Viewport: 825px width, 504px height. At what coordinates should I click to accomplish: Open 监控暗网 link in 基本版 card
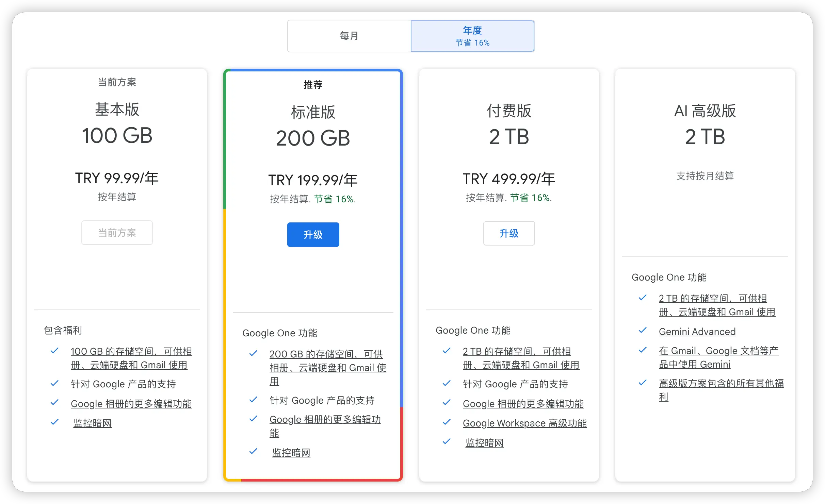93,423
